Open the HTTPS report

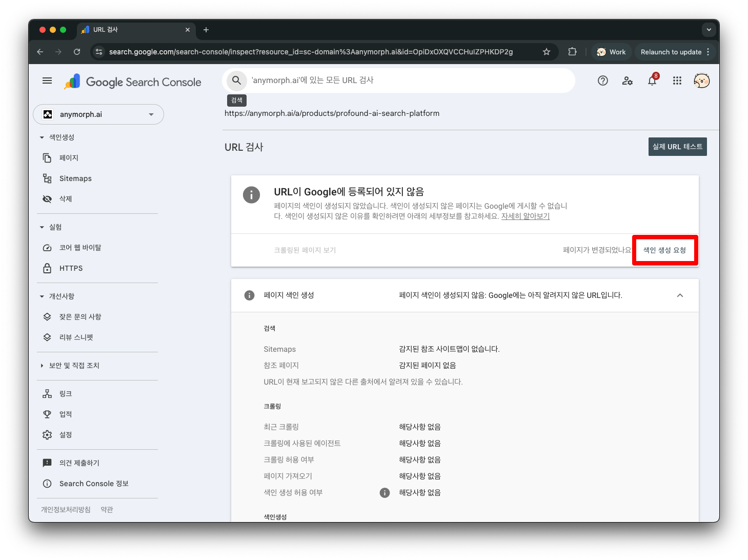coord(71,268)
